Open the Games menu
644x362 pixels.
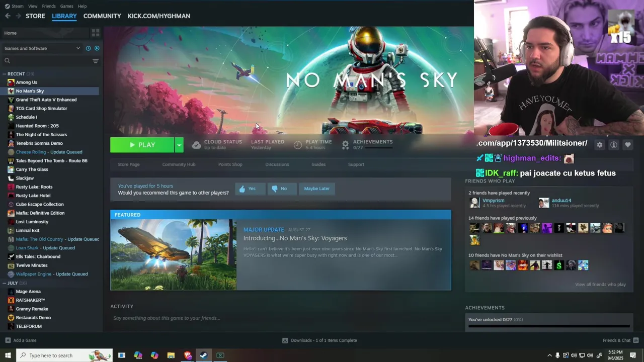click(x=66, y=6)
